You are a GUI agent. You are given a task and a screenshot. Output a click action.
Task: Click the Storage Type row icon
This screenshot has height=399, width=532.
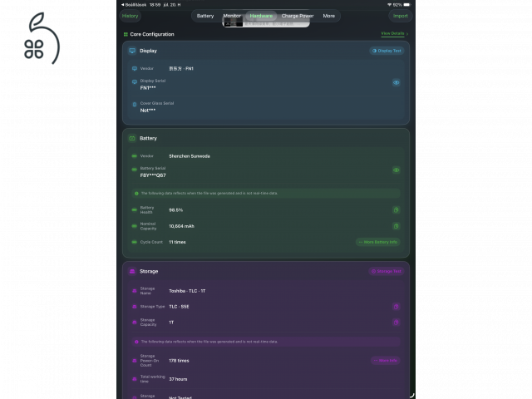pos(135,307)
